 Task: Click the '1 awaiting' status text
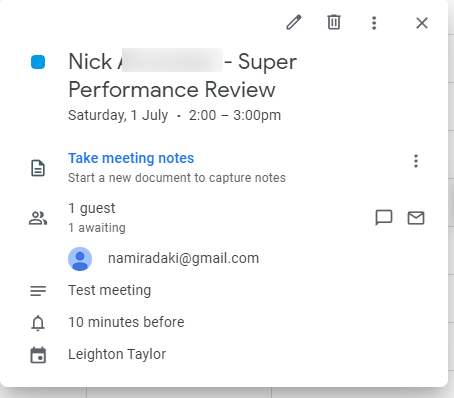click(97, 228)
